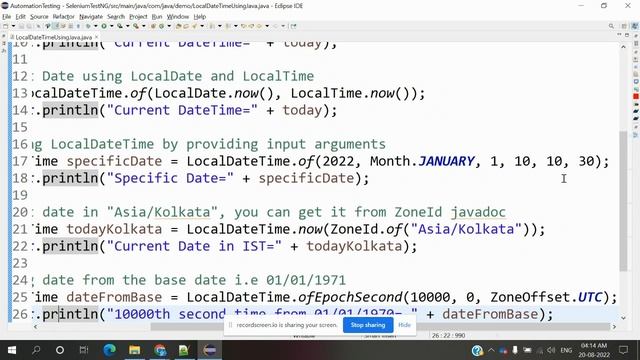
Task: Open the Edit menu
Action: click(x=20, y=17)
